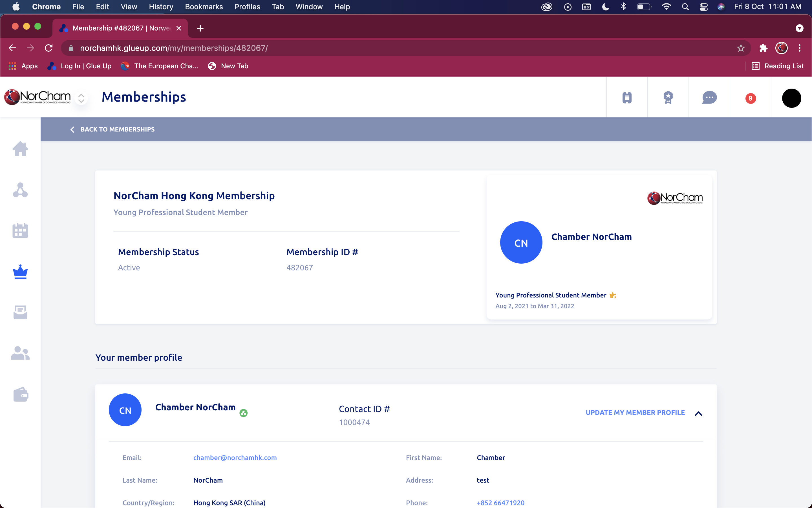
Task: Open the Window menu
Action: click(x=309, y=7)
